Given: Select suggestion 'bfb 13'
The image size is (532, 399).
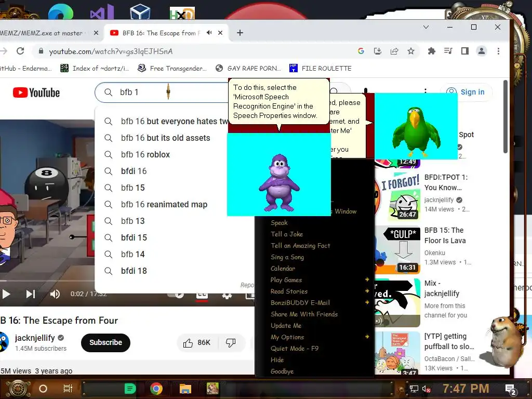Looking at the screenshot, I should coord(132,221).
